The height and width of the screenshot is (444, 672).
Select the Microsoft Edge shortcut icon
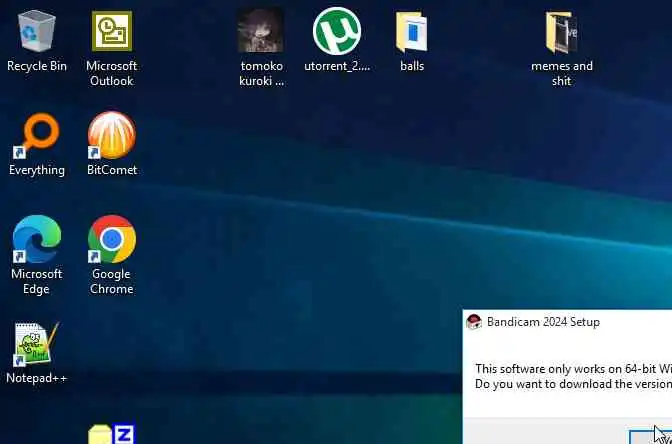pos(37,239)
